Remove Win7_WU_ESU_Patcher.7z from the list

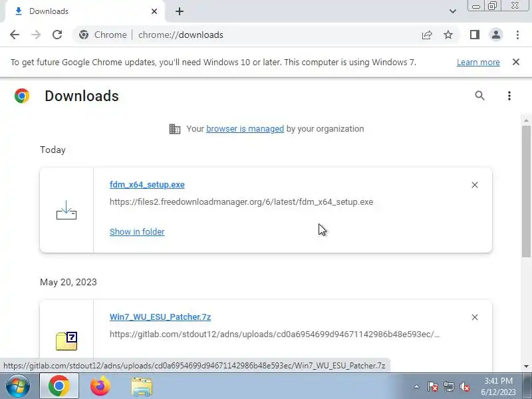(x=475, y=317)
